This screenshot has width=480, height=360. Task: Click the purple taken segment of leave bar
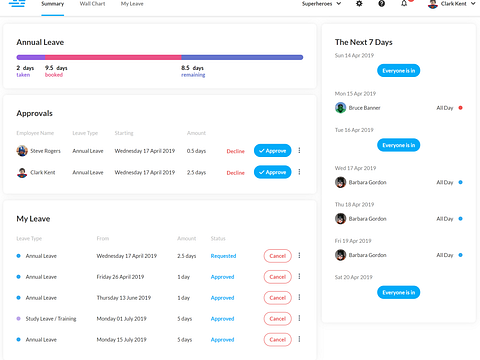[31, 57]
